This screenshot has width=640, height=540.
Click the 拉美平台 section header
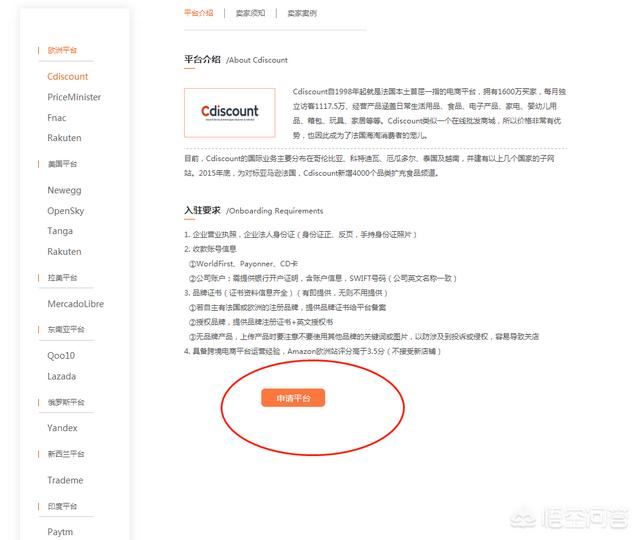point(62,278)
